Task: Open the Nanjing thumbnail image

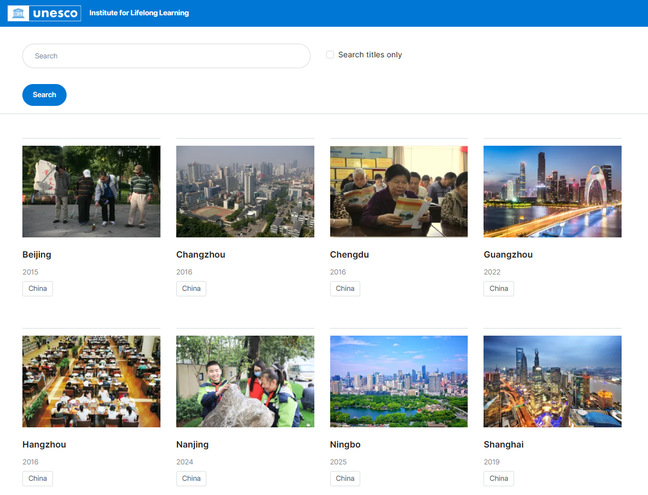Action: pyautogui.click(x=245, y=381)
